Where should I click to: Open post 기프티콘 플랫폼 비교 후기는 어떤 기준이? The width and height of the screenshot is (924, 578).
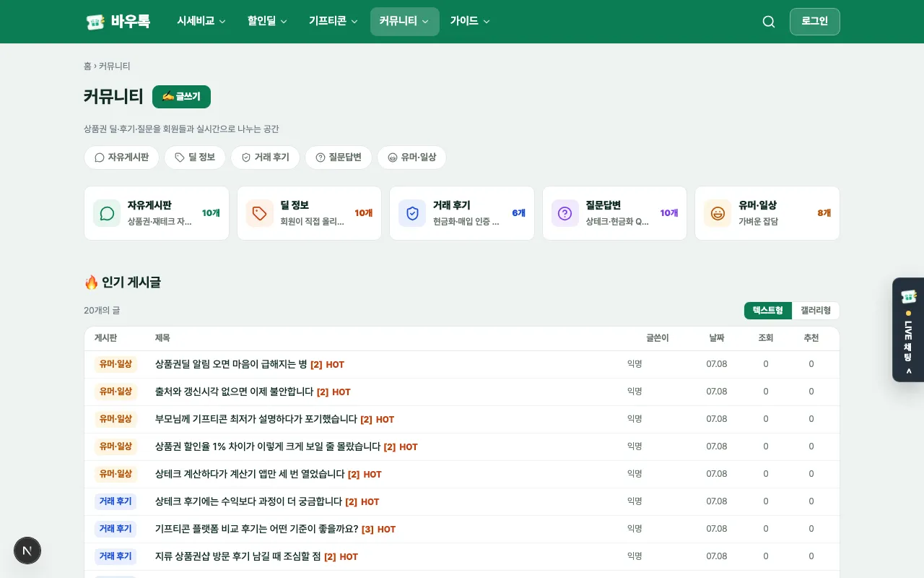pyautogui.click(x=257, y=529)
